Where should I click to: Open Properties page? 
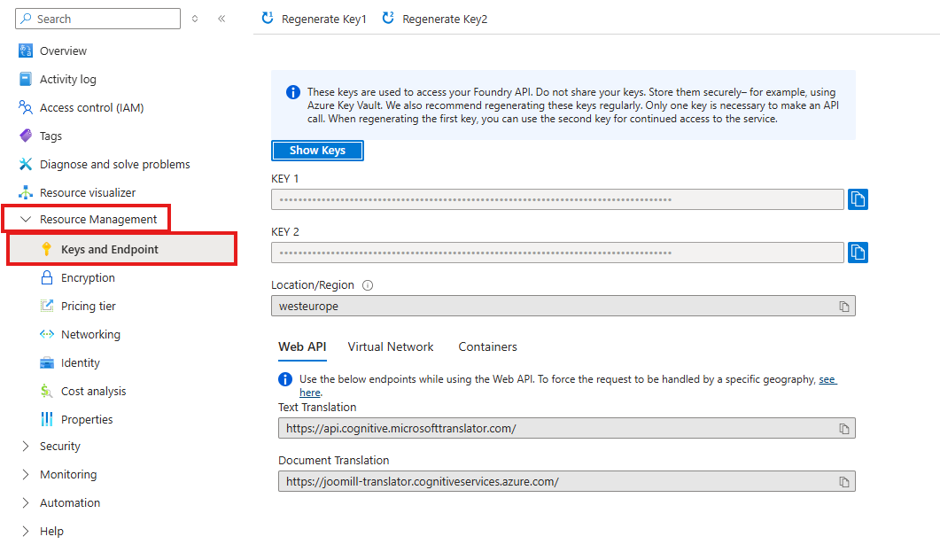click(87, 420)
